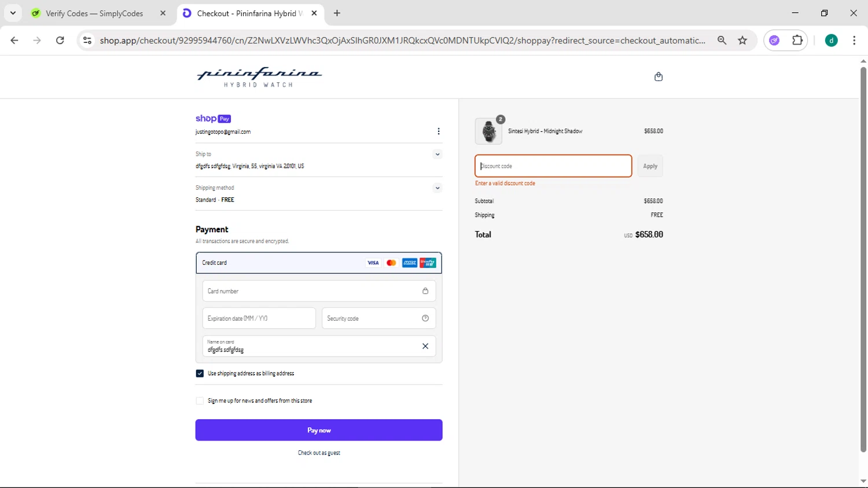The height and width of the screenshot is (488, 868).
Task: Close the Checkout - Pininfarina tab
Action: 314,13
